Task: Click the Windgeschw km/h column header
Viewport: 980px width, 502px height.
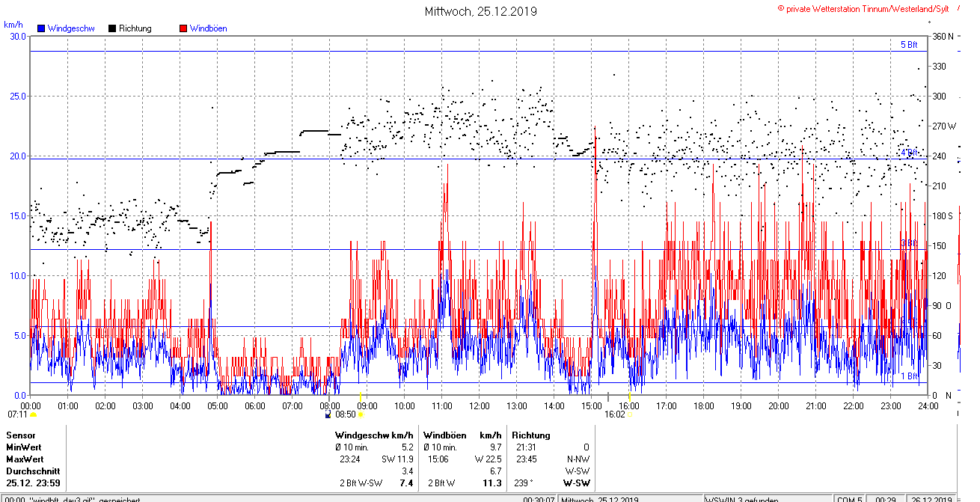Action: click(374, 435)
